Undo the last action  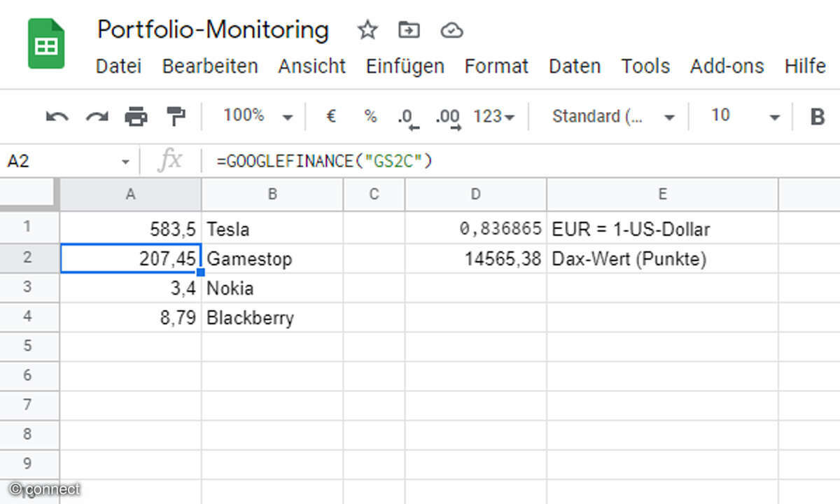pos(57,116)
